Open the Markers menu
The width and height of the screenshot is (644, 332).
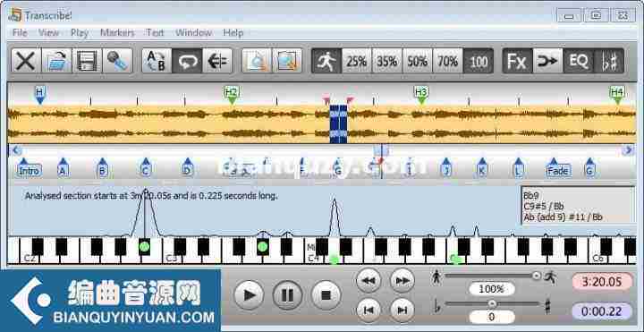(x=117, y=33)
